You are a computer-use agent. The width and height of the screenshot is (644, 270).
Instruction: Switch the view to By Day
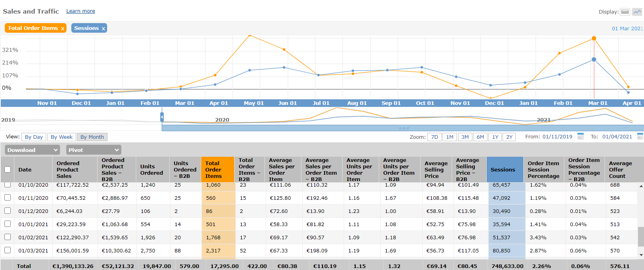click(x=34, y=137)
